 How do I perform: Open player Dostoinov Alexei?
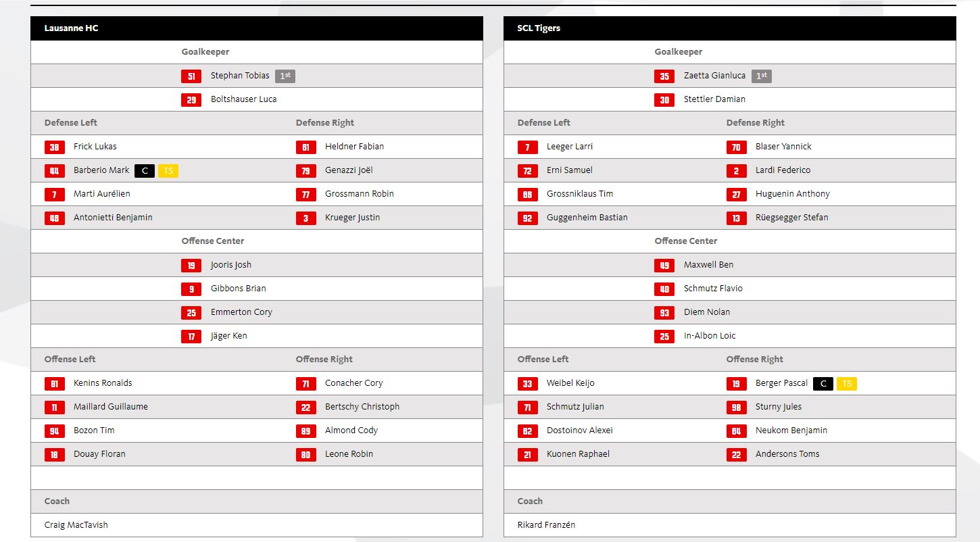tap(580, 430)
